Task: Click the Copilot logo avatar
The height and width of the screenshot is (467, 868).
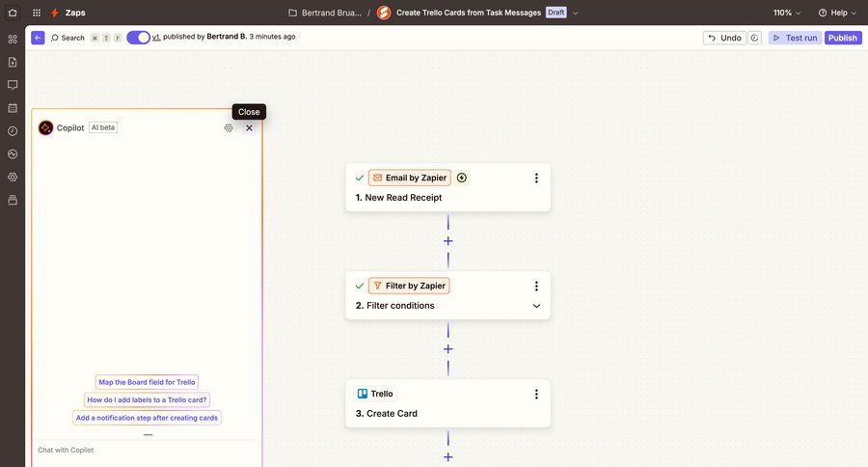Action: (45, 128)
